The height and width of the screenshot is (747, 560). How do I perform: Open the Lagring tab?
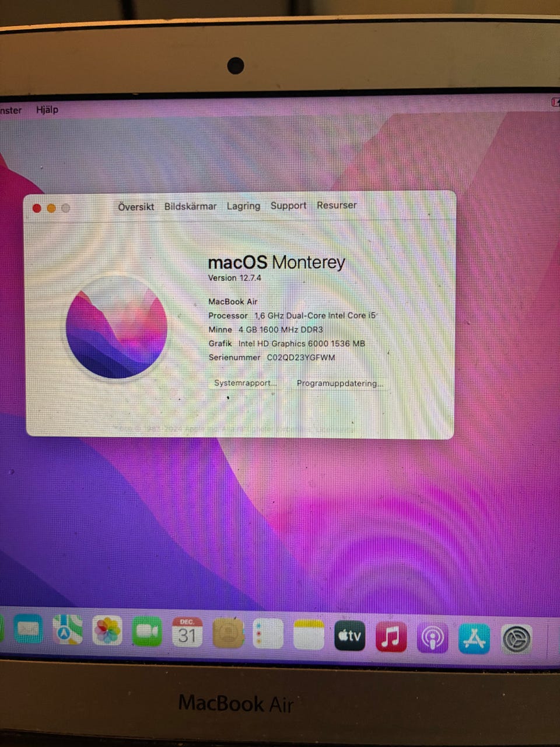pyautogui.click(x=243, y=206)
